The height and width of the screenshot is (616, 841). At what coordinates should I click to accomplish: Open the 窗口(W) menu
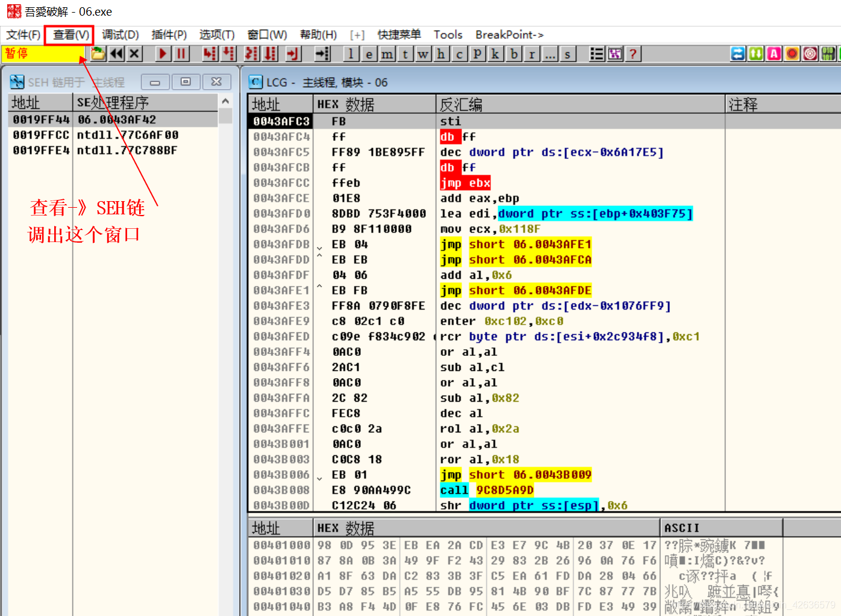pos(267,35)
